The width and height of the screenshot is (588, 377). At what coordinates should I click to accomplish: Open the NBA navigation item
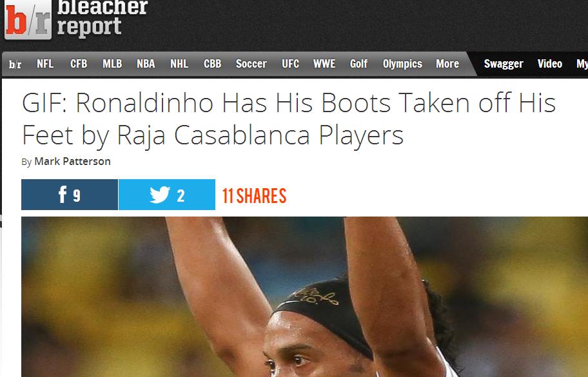(146, 64)
